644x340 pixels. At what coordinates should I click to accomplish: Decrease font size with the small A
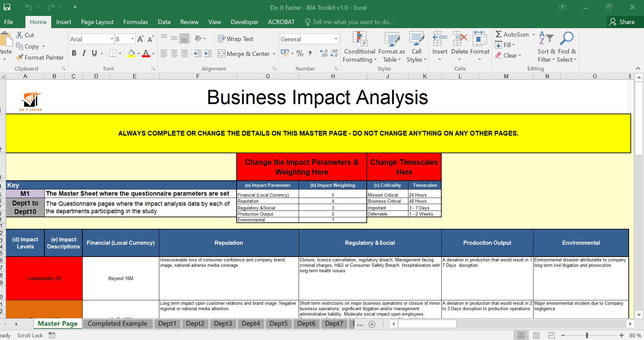(x=150, y=39)
